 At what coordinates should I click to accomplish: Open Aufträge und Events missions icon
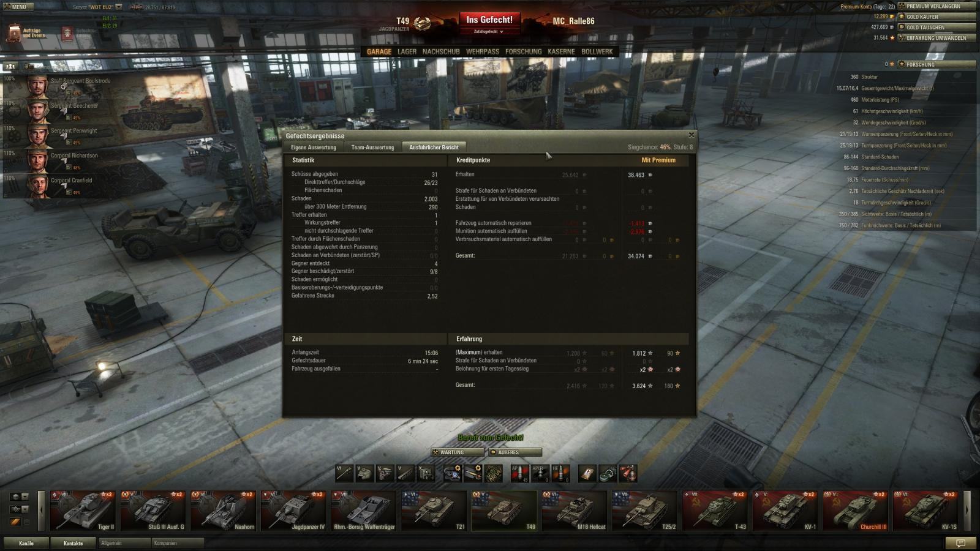click(x=26, y=33)
